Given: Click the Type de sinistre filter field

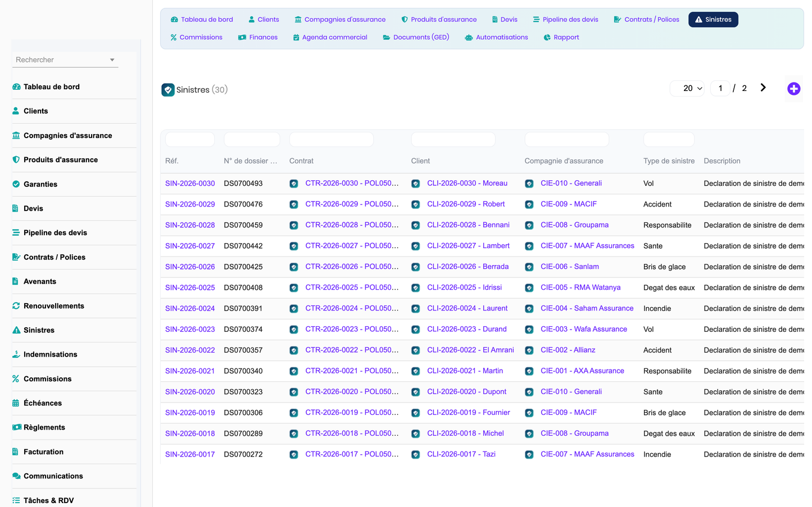Looking at the screenshot, I should 669,139.
